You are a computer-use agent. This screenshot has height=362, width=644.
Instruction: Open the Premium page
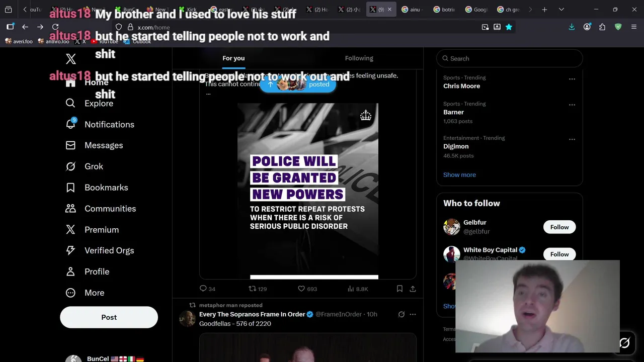[92, 230]
